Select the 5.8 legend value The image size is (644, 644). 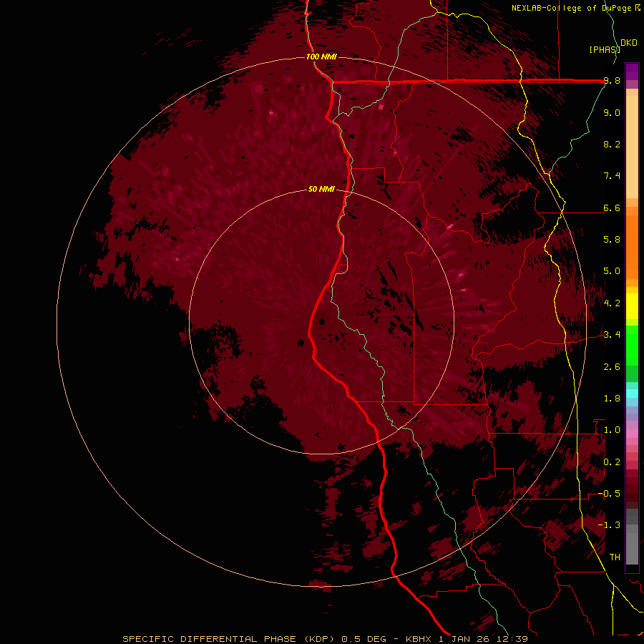pyautogui.click(x=612, y=240)
